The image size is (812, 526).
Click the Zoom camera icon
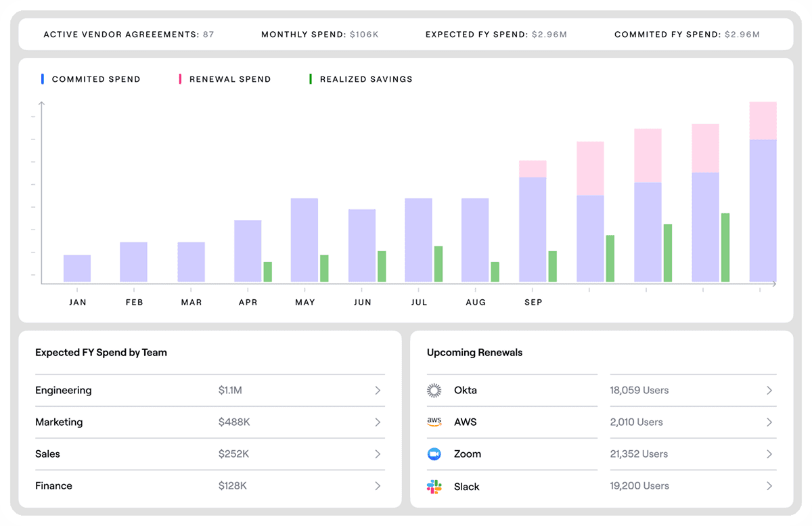434,454
